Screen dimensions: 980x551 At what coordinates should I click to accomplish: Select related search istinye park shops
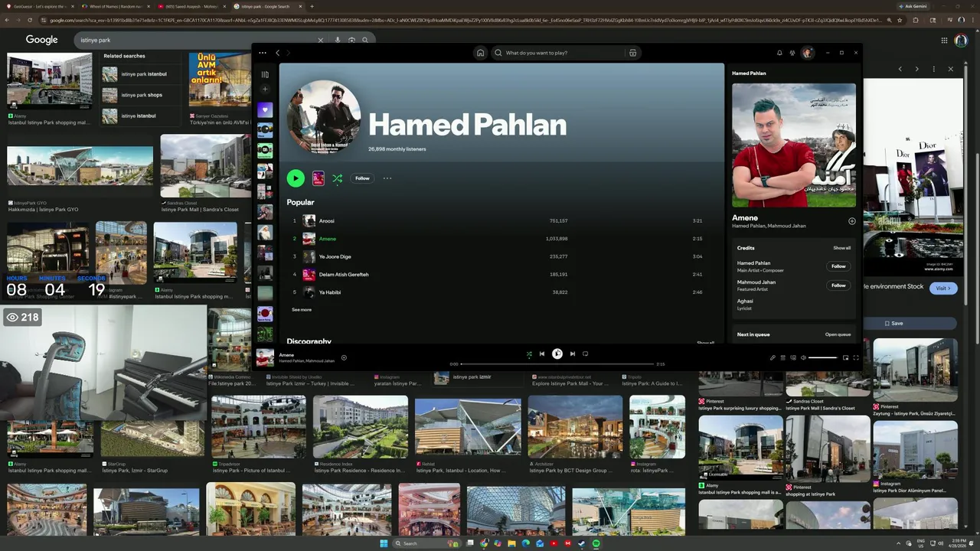(142, 95)
